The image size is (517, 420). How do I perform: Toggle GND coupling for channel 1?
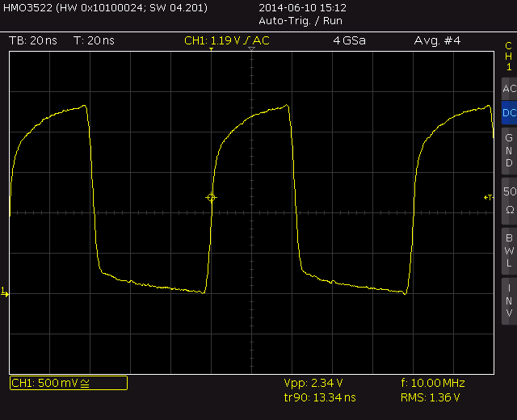click(x=509, y=150)
